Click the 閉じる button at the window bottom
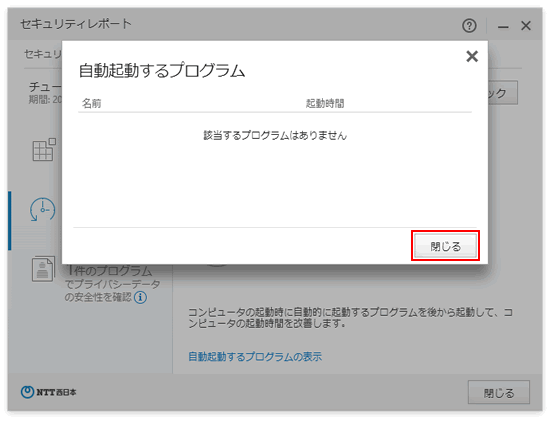 [498, 392]
